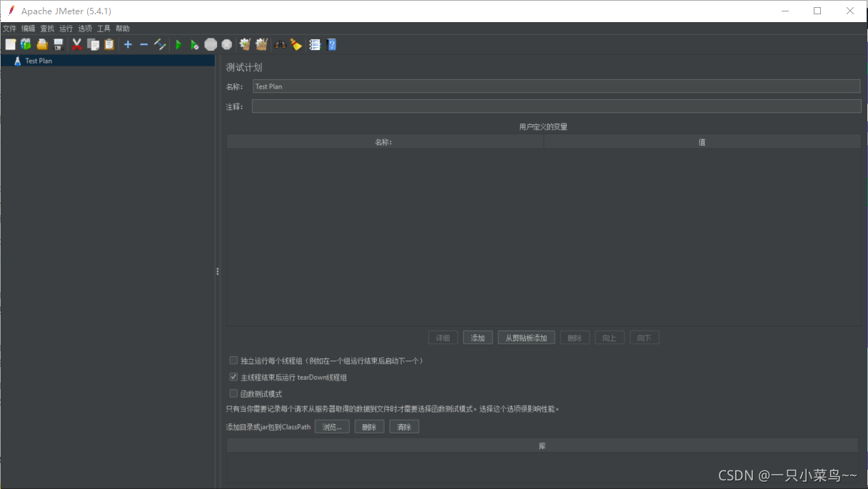Click the 向下 button
The width and height of the screenshot is (868, 489).
click(x=644, y=338)
